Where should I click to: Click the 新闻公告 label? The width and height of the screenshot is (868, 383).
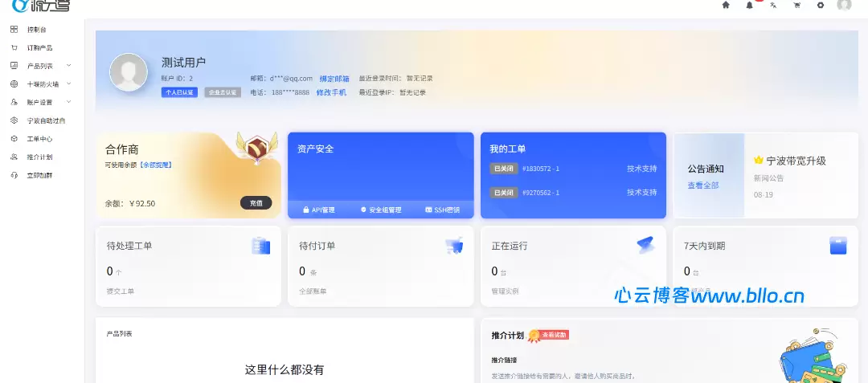coord(768,178)
